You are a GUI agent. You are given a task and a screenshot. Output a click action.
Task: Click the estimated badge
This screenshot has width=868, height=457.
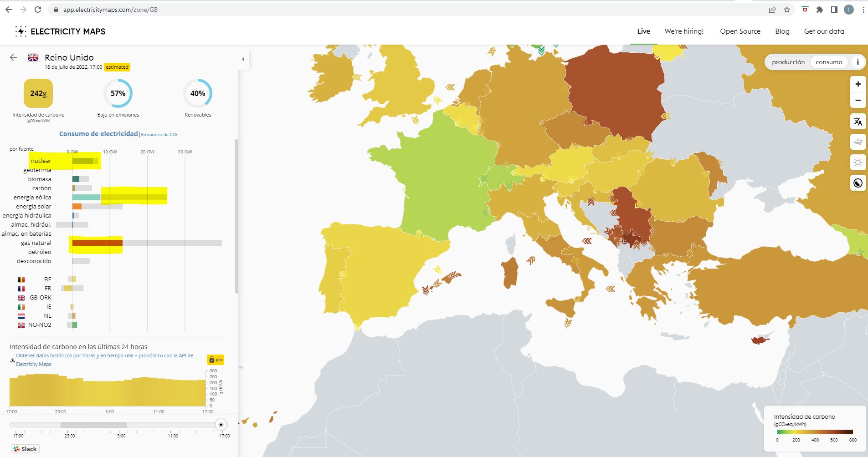point(117,67)
